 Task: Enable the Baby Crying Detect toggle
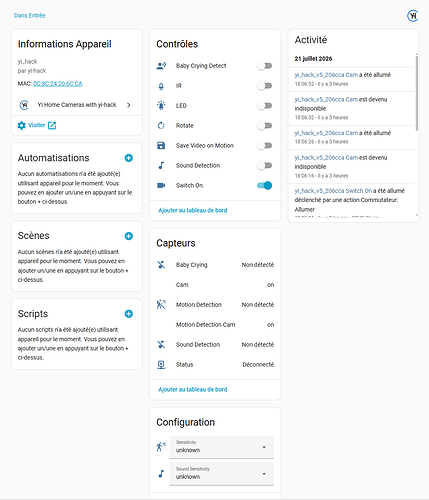(x=265, y=66)
